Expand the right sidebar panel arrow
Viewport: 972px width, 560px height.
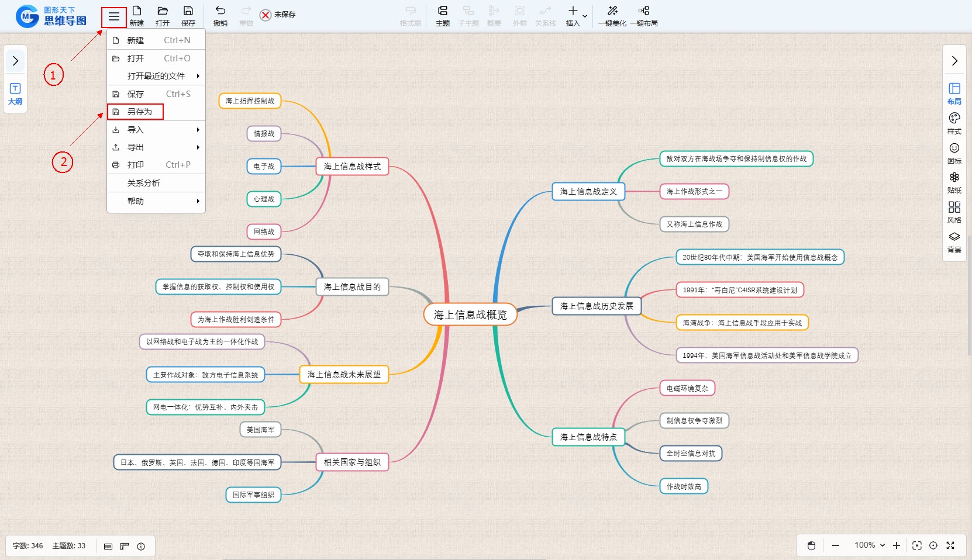click(x=954, y=61)
